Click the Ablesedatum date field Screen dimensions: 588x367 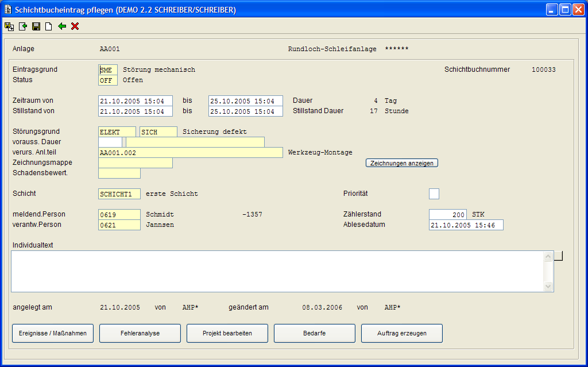466,225
